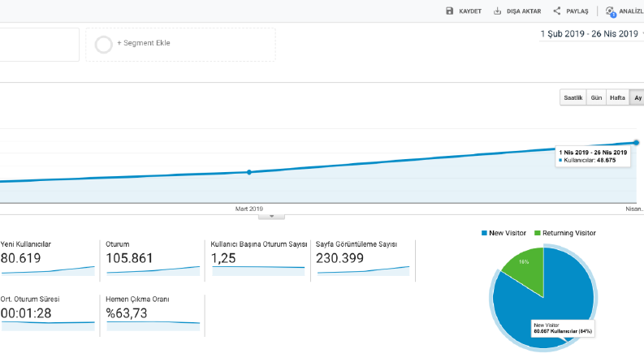Click the KAYDET save icon

(450, 11)
